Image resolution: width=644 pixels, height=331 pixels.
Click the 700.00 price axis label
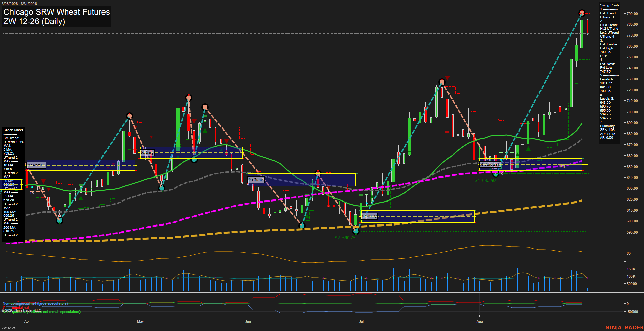click(632, 112)
